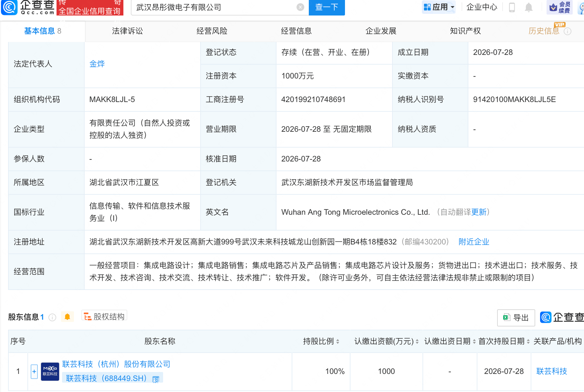The height and width of the screenshot is (392, 584).
Task: Click the VIP membership renewal badge
Action: [559, 7]
